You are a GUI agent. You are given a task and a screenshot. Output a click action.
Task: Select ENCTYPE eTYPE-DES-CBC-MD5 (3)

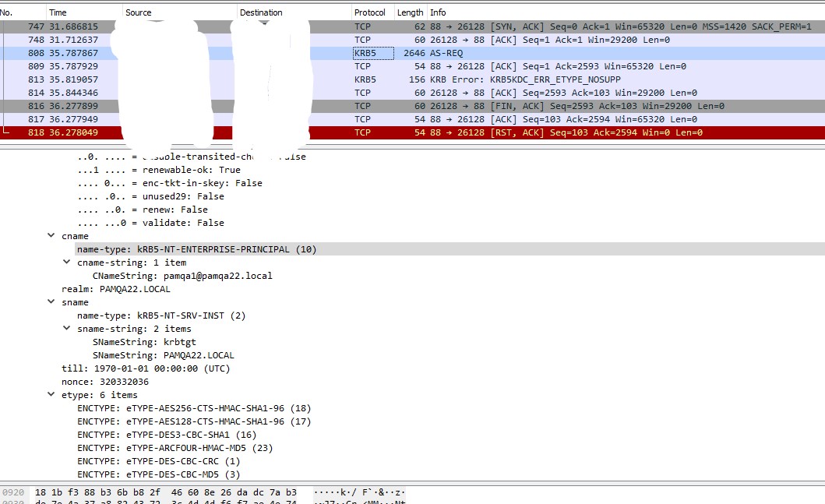pos(158,474)
